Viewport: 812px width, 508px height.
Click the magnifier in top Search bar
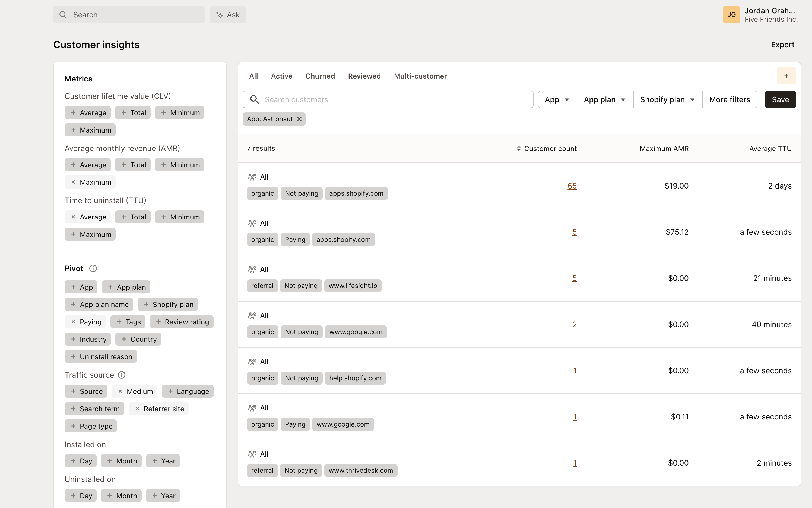63,15
